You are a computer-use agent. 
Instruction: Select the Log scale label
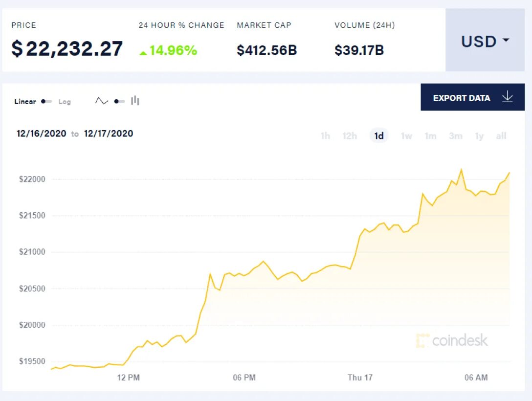(65, 102)
